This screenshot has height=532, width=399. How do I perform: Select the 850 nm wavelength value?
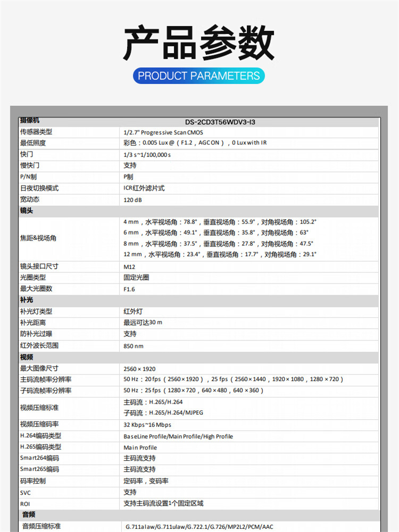tap(134, 346)
